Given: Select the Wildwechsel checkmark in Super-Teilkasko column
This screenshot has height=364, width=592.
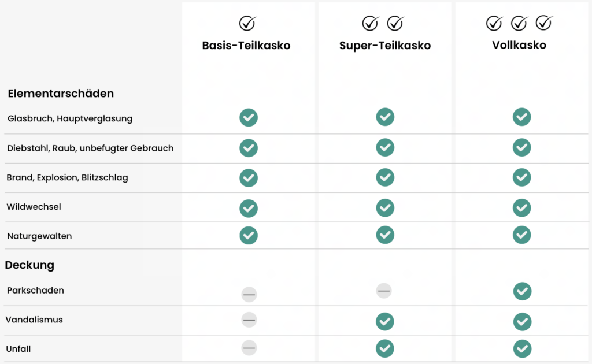Looking at the screenshot, I should (385, 208).
